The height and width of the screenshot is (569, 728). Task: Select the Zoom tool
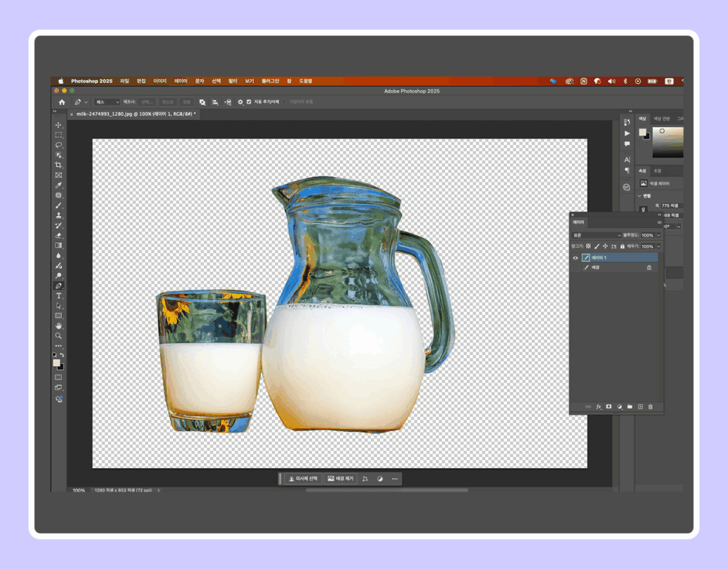[58, 336]
